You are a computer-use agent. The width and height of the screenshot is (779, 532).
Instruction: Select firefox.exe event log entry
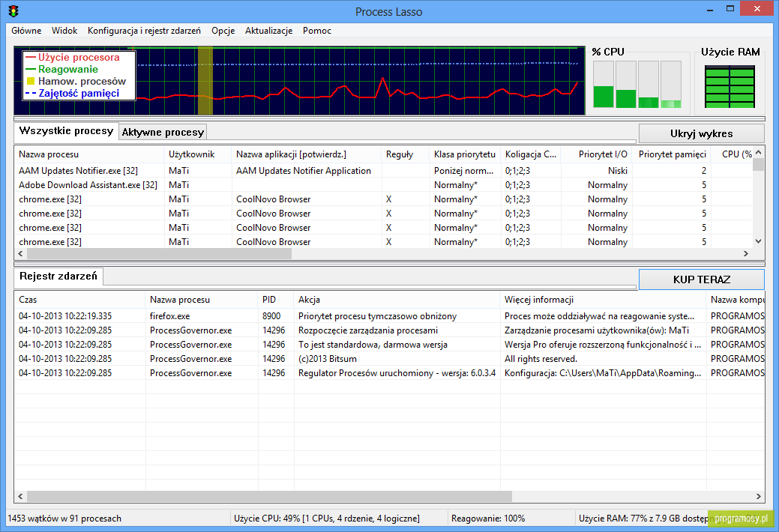[x=390, y=316]
